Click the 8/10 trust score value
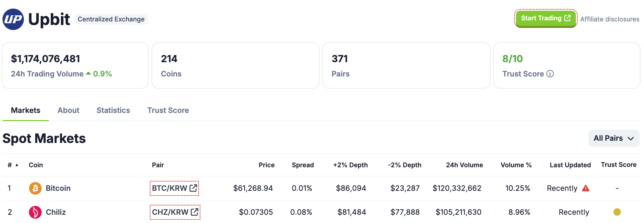The image size is (644, 223). pos(512,59)
